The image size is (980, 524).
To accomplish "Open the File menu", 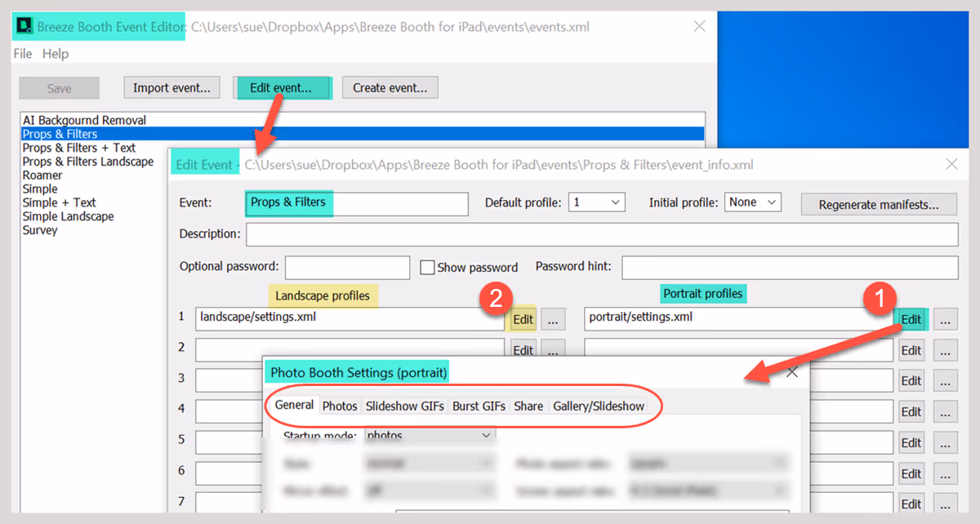I will click(23, 54).
